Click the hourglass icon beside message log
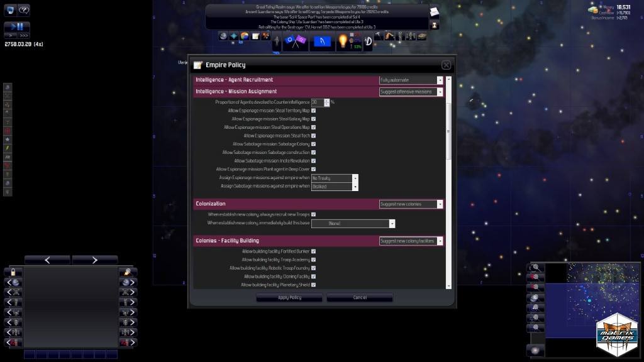The width and height of the screenshot is (644, 362). click(x=434, y=25)
